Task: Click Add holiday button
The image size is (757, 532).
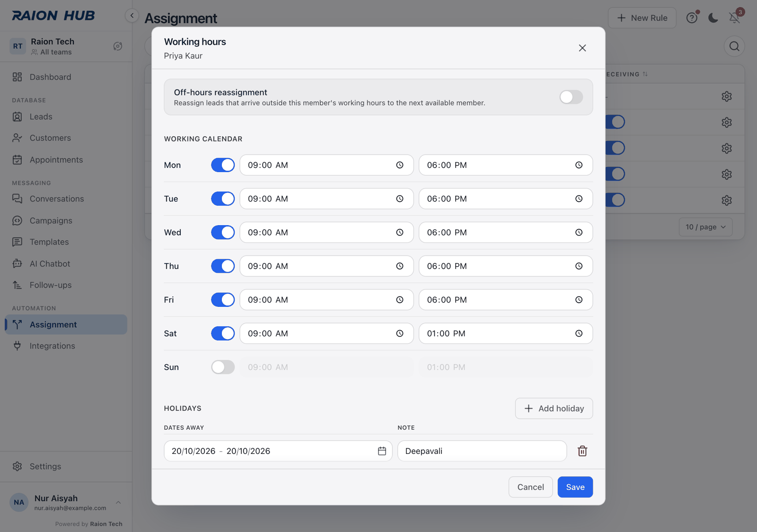Action: tap(554, 409)
